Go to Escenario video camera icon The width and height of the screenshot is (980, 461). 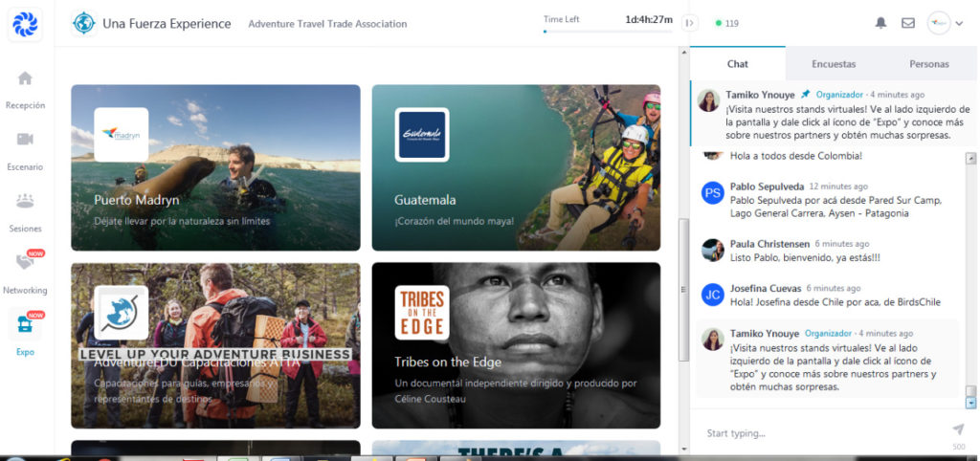(25, 140)
